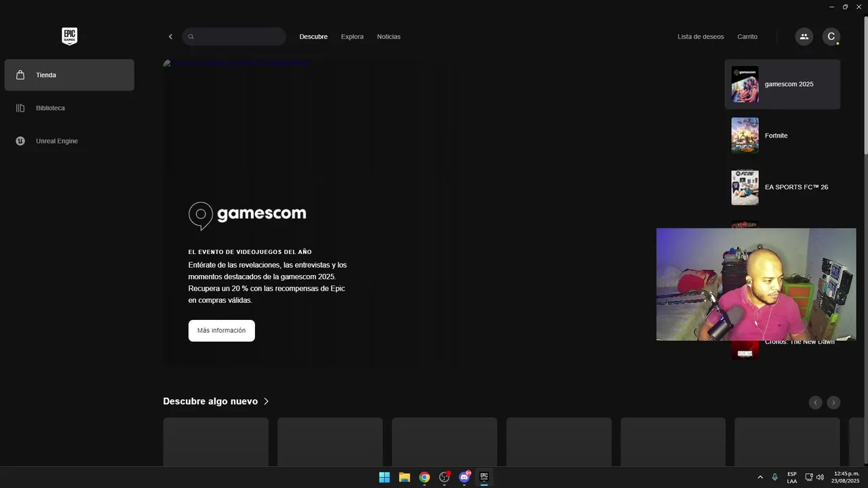868x488 pixels.
Task: Click the Unreal Engine logo icon
Action: 20,141
